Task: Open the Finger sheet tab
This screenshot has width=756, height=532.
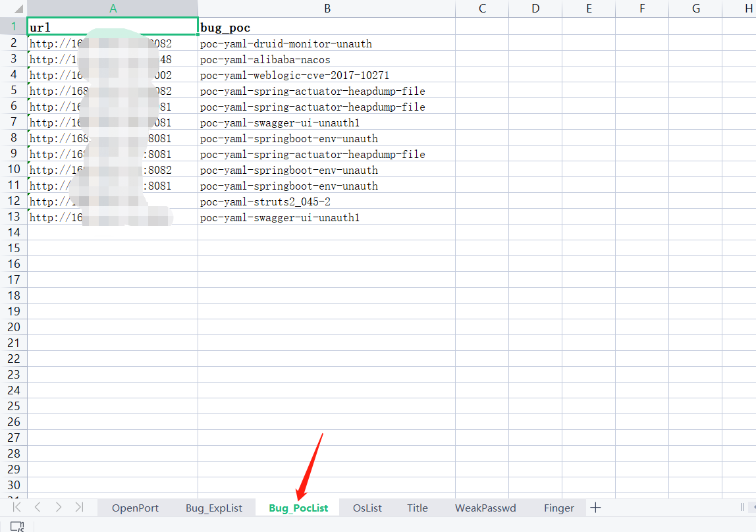Action: (559, 508)
